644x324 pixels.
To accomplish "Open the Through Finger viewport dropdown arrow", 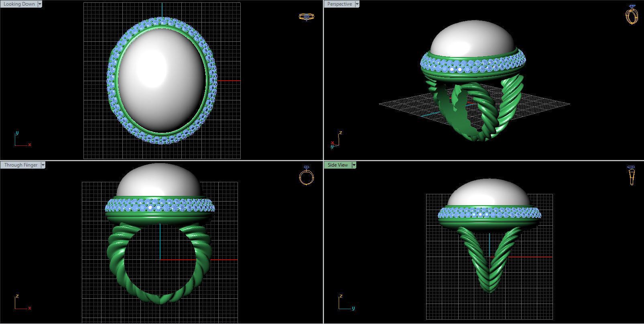I will point(43,165).
